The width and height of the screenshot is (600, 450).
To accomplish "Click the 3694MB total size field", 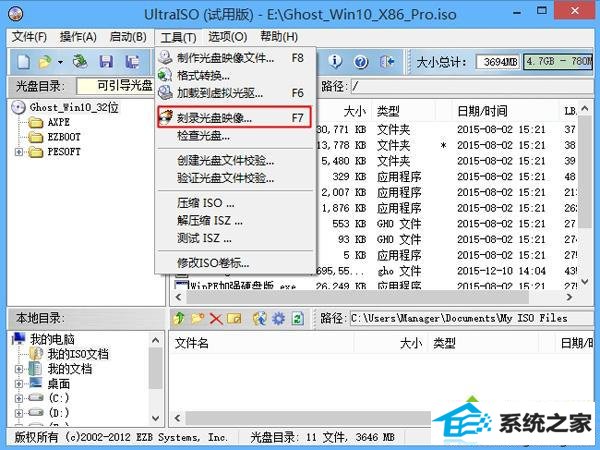I will 498,62.
